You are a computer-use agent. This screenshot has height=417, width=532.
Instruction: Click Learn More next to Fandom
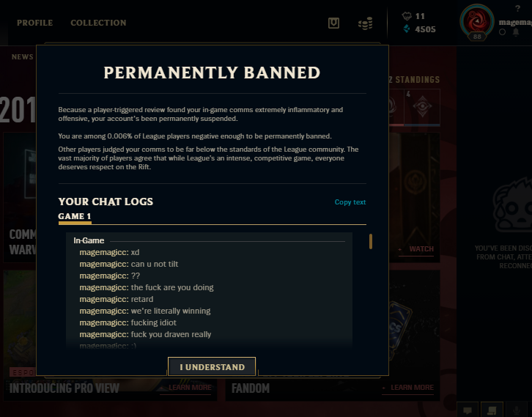pyautogui.click(x=412, y=388)
